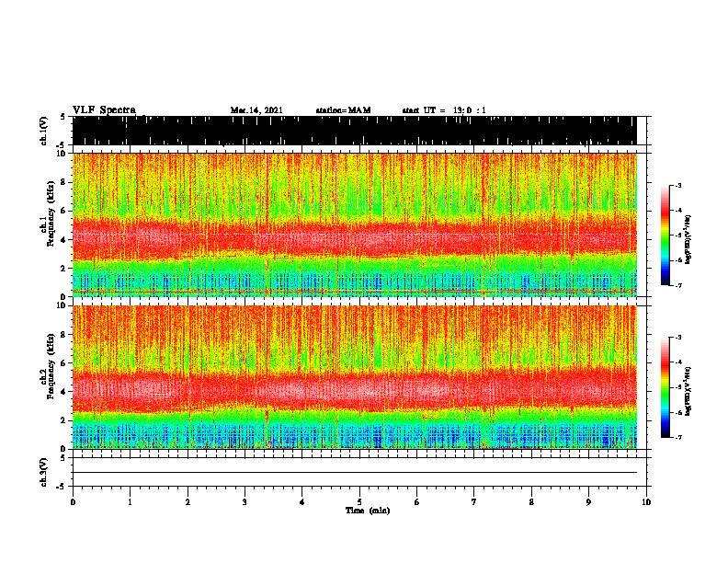The image size is (728, 563).
Task: Click the time axis tick label '6'
Action: [416, 502]
